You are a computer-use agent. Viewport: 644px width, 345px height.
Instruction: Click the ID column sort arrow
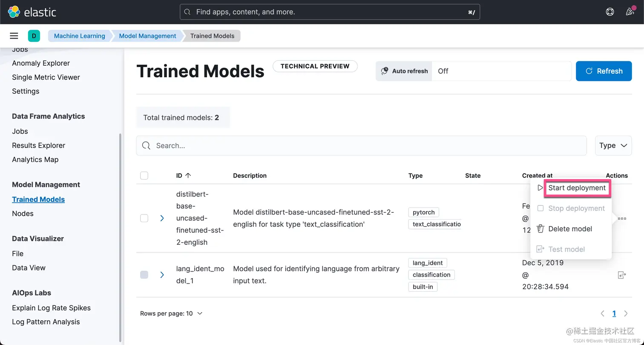pos(188,175)
